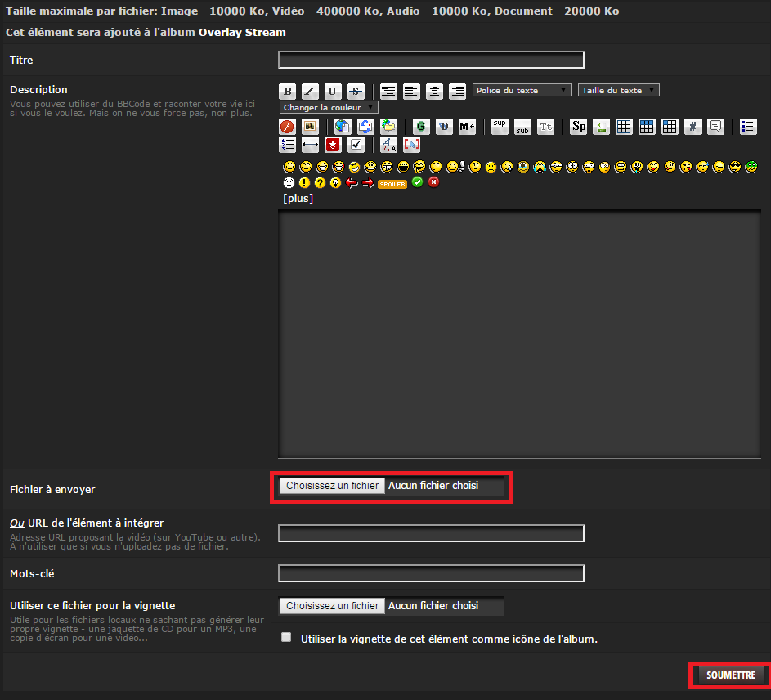Insert the red left arrow emoticon
This screenshot has height=700, width=771.
tap(352, 183)
